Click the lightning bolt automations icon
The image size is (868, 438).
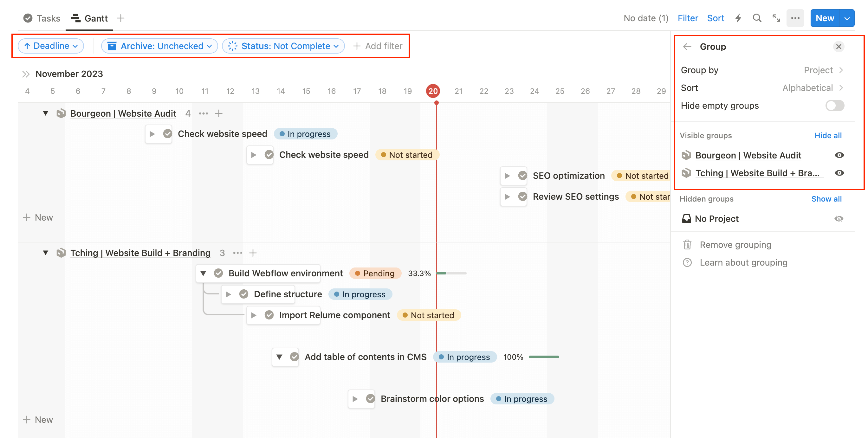[x=738, y=18]
